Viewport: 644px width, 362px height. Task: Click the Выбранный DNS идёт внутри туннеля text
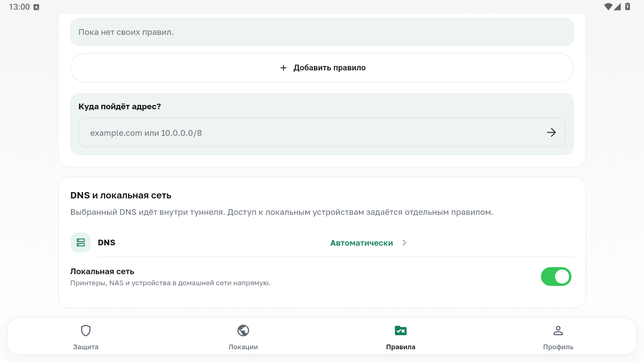282,212
